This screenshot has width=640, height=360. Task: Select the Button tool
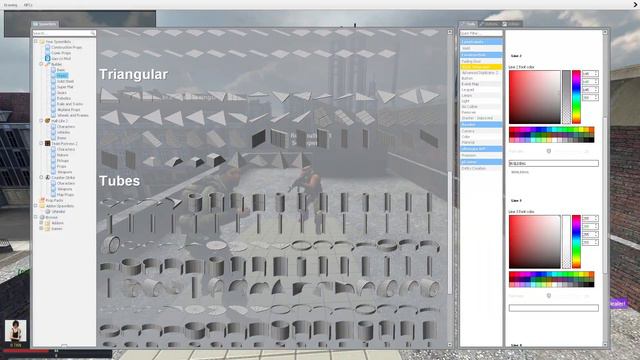click(x=481, y=78)
